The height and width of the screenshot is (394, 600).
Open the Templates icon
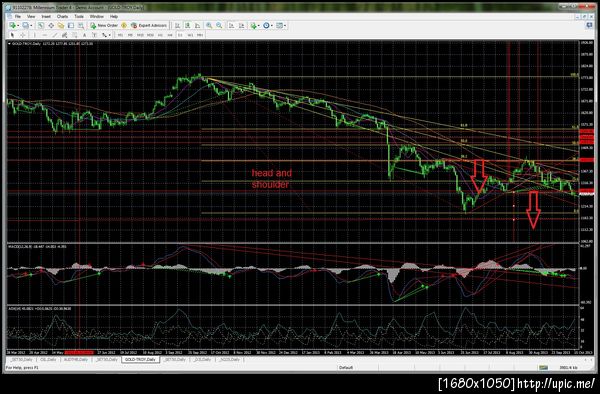tap(279, 25)
